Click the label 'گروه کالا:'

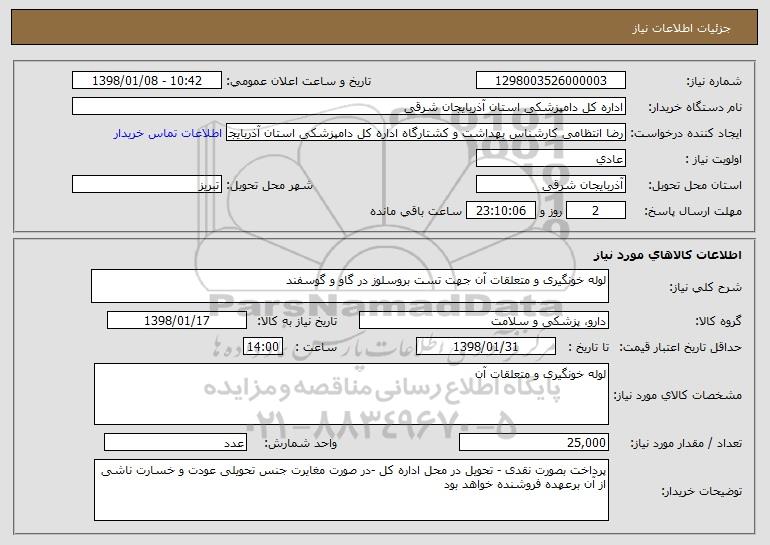coord(719,321)
